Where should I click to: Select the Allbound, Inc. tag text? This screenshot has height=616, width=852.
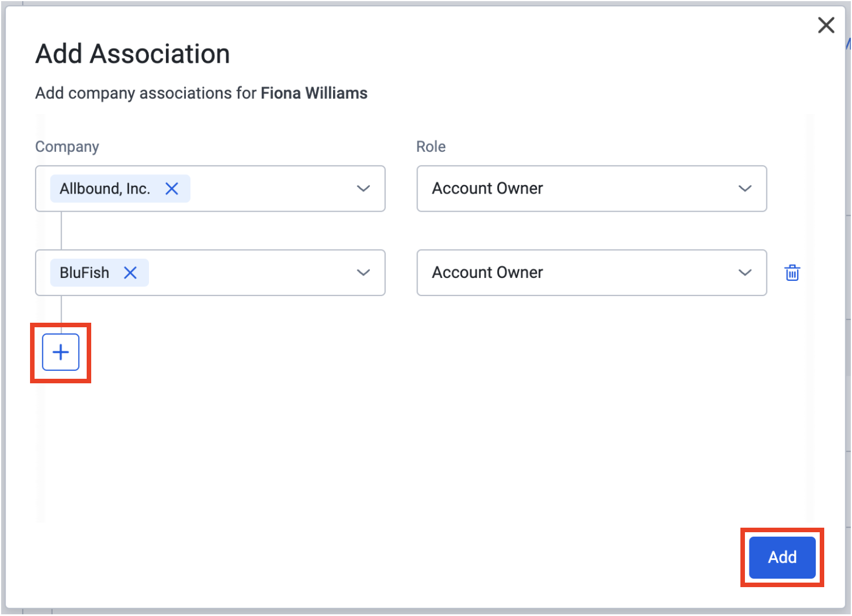click(x=105, y=189)
